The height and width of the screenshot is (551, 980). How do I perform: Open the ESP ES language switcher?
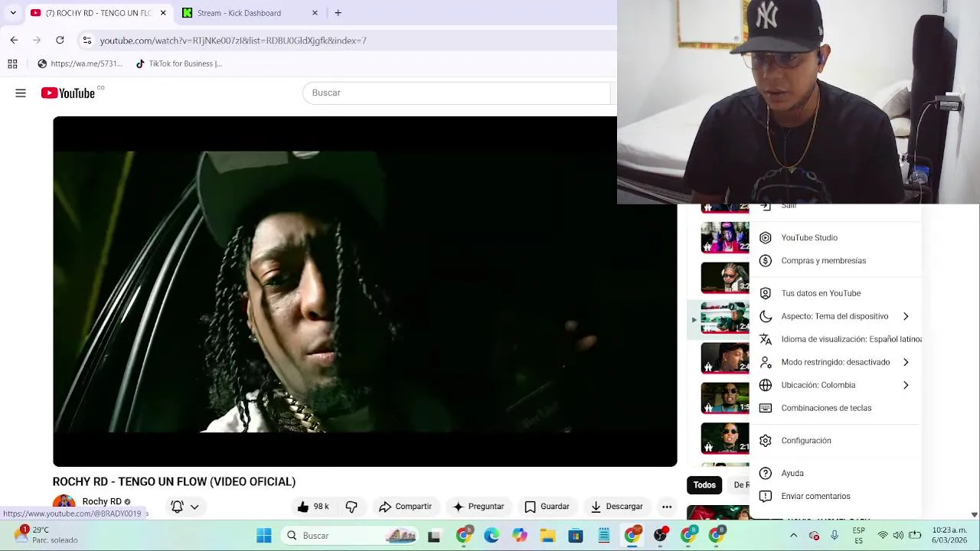(859, 535)
